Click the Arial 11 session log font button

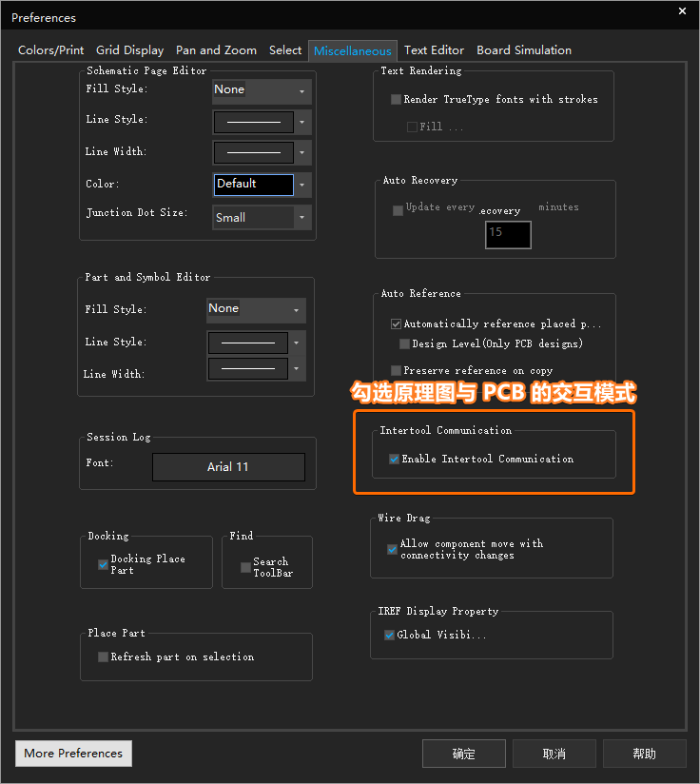tap(228, 467)
